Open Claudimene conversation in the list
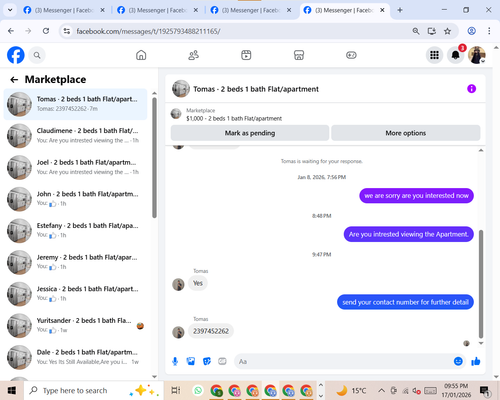The width and height of the screenshot is (500, 400). [75, 136]
